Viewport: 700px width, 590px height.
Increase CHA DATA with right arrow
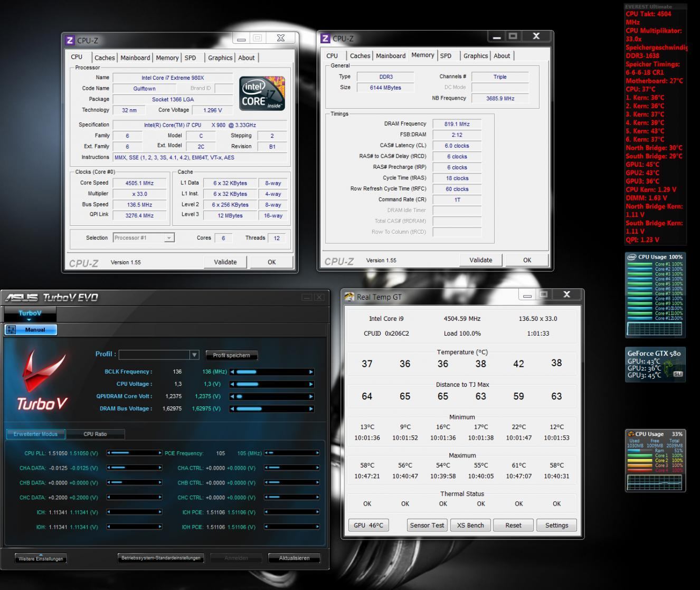coord(160,468)
